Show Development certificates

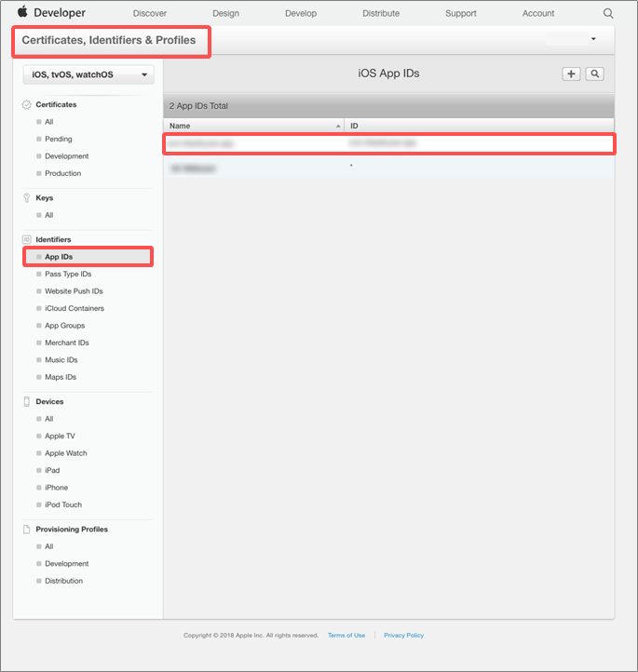66,156
